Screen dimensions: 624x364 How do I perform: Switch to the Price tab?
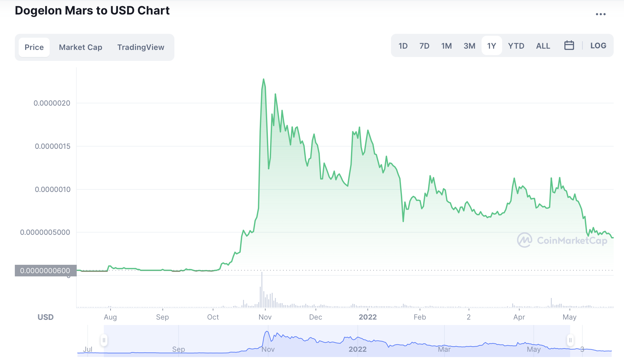34,47
